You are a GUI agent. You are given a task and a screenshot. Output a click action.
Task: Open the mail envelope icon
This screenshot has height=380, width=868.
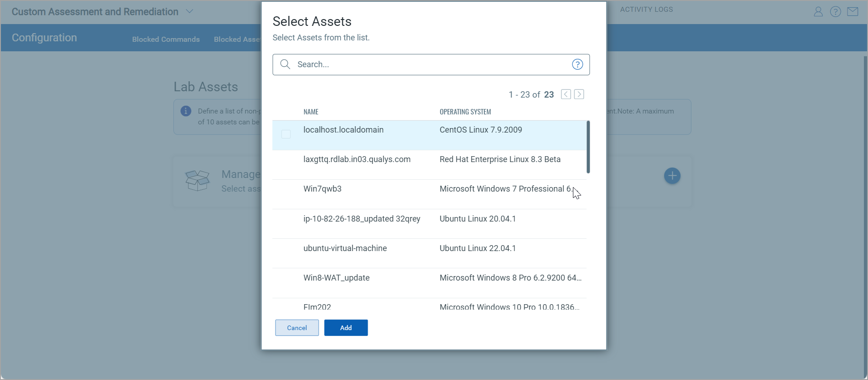853,12
